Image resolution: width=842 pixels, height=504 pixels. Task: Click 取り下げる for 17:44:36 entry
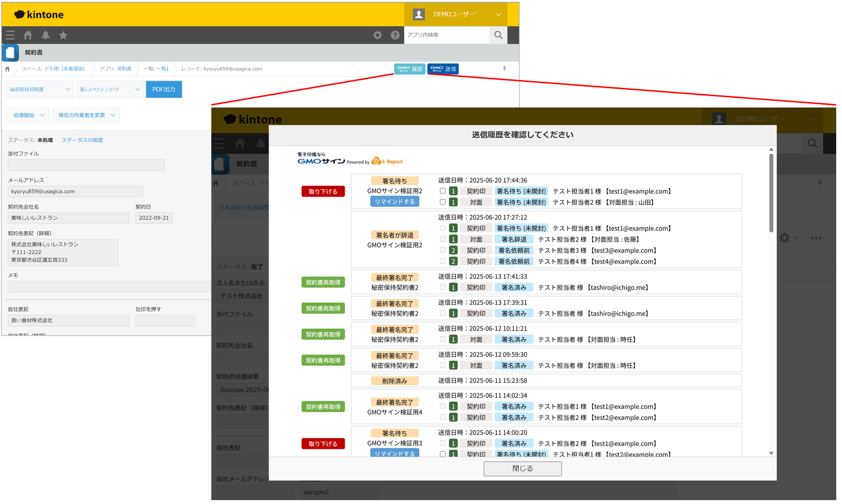tap(323, 191)
